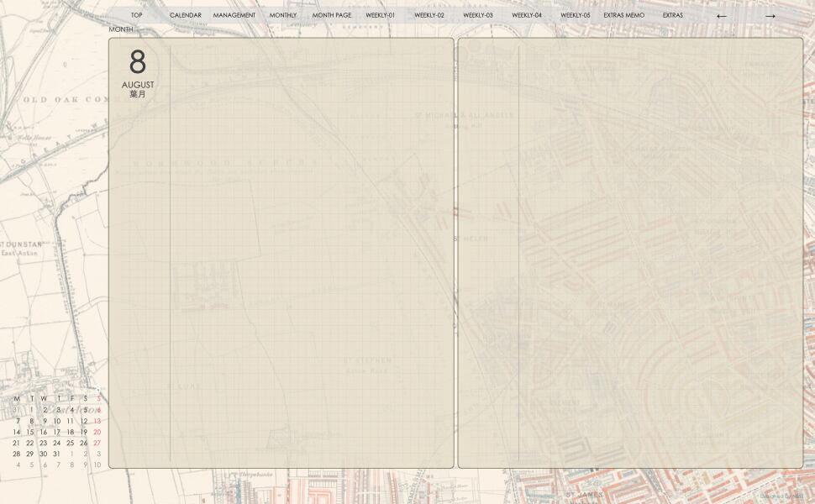Switch to the CALENDAR tab
This screenshot has height=504, width=815.
(186, 15)
